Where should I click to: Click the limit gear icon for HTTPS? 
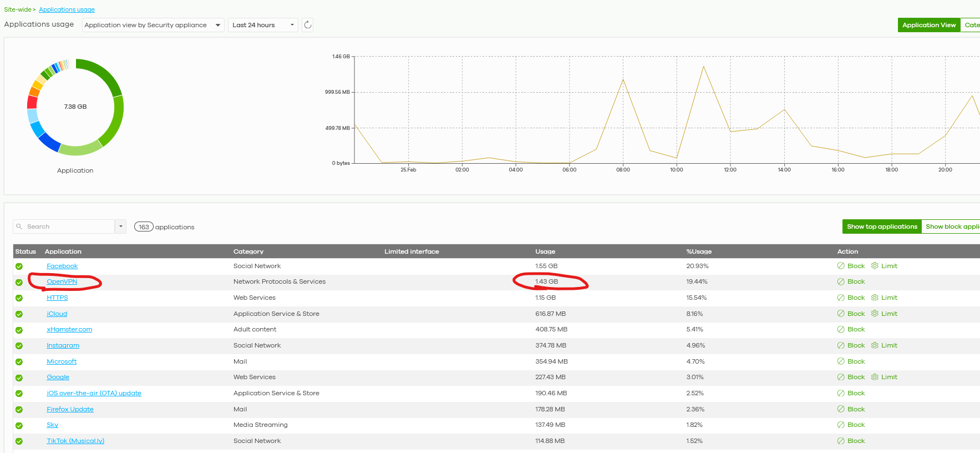click(875, 298)
